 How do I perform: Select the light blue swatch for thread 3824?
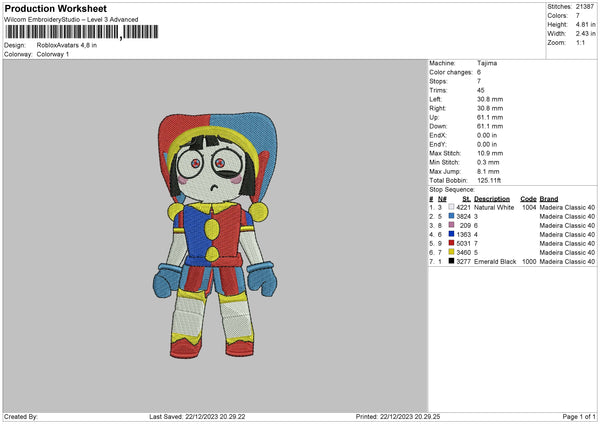(x=451, y=216)
